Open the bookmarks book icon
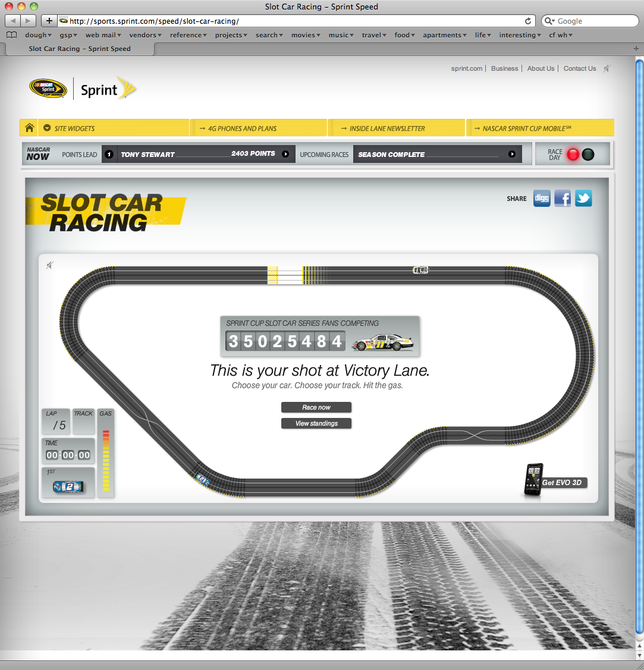Image resolution: width=644 pixels, height=670 pixels. (x=12, y=35)
